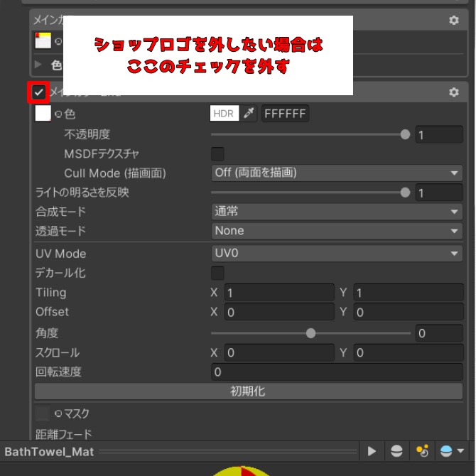Click the HDR color field
This screenshot has width=476, height=476.
[x=225, y=114]
